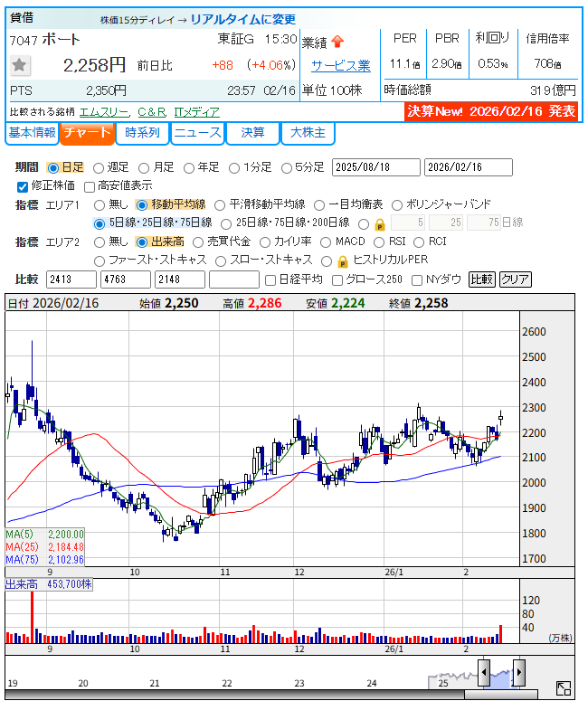Select ファースト・ストキャス indicator
The image size is (588, 701).
click(99, 261)
